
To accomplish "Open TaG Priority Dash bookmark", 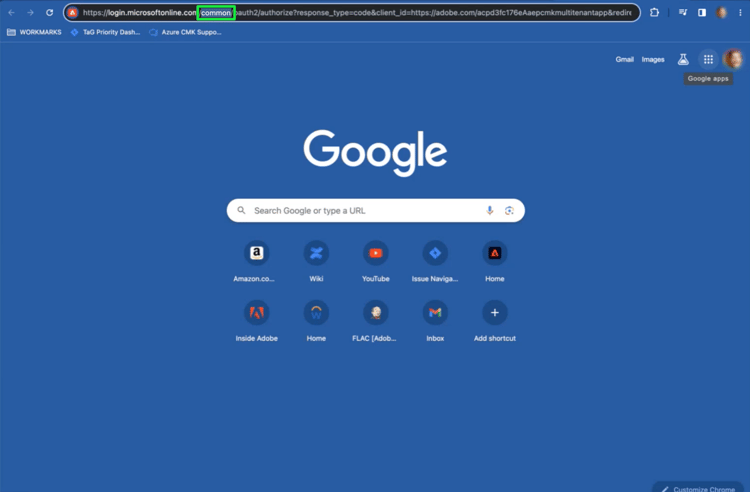I will 105,32.
